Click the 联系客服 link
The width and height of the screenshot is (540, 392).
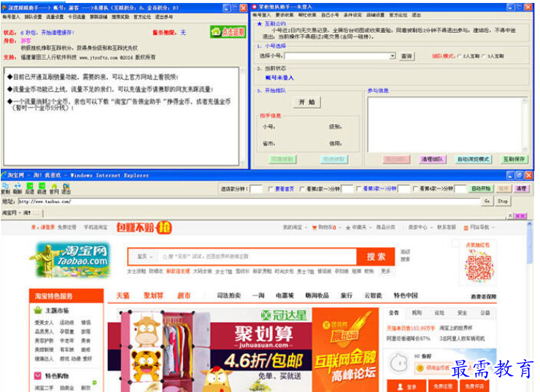[x=447, y=227]
